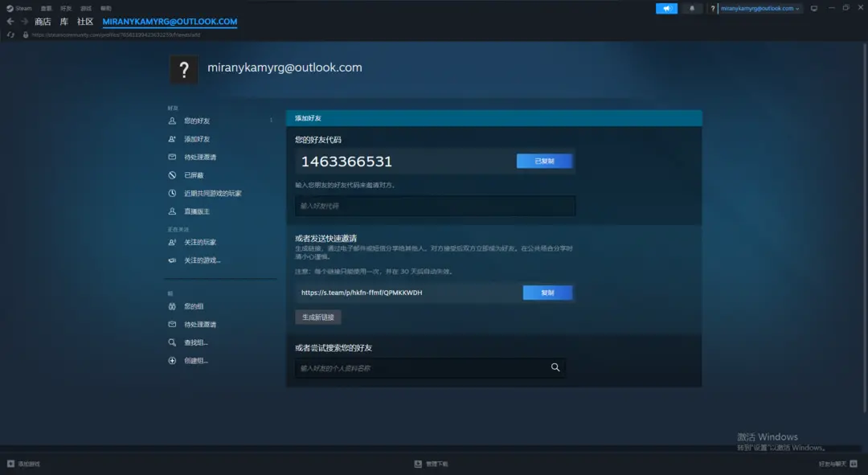Click the 生成新链接 button
The height and width of the screenshot is (475, 868).
coord(318,317)
